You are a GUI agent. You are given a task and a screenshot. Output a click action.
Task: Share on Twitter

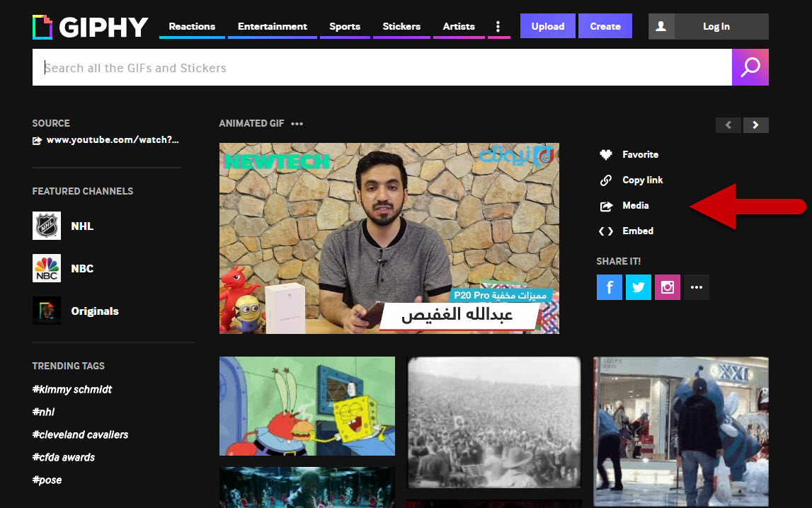click(x=639, y=287)
